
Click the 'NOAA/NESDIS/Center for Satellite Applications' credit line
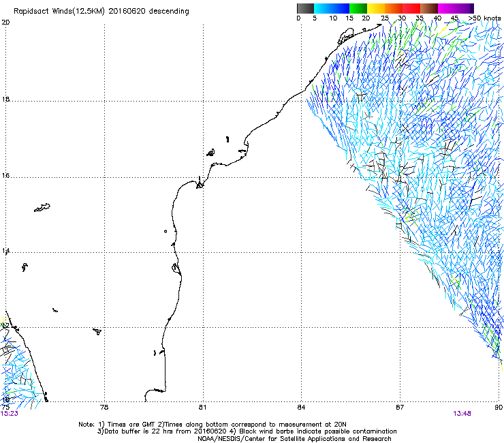(x=294, y=439)
